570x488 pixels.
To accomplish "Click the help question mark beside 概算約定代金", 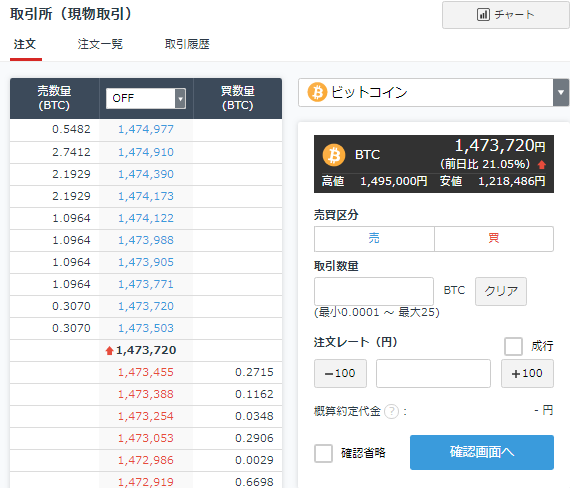I will coord(392,412).
